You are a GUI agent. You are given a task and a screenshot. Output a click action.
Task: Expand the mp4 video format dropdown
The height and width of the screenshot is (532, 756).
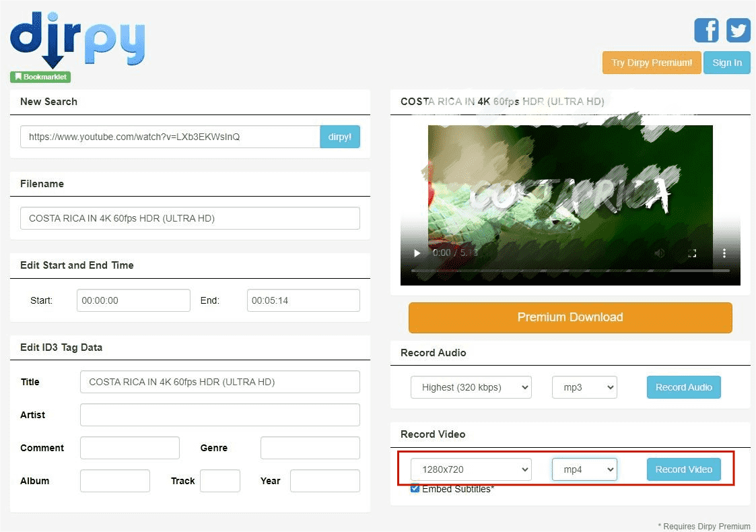click(584, 469)
